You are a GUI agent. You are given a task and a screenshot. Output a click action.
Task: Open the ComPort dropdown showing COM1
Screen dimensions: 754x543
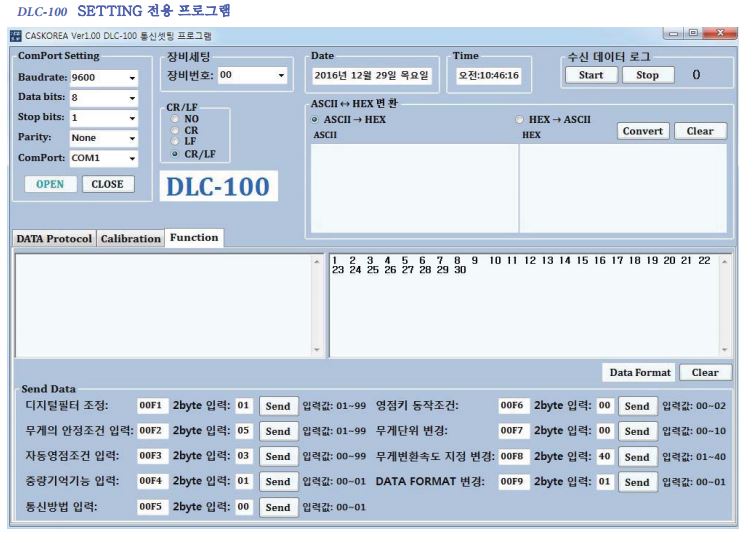pos(104,158)
